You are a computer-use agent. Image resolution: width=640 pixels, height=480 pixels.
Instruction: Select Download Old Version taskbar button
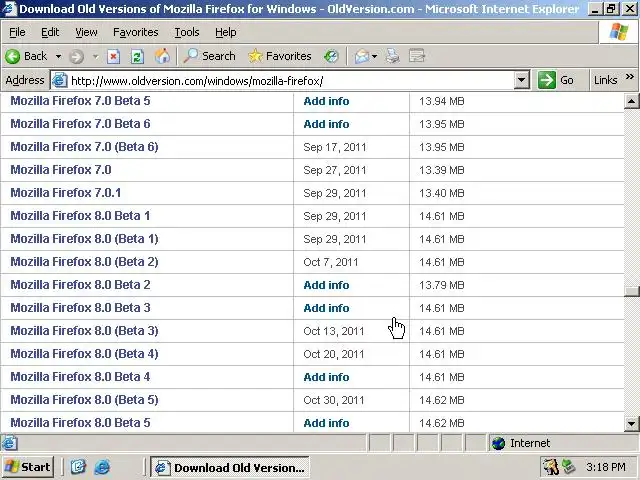click(230, 467)
